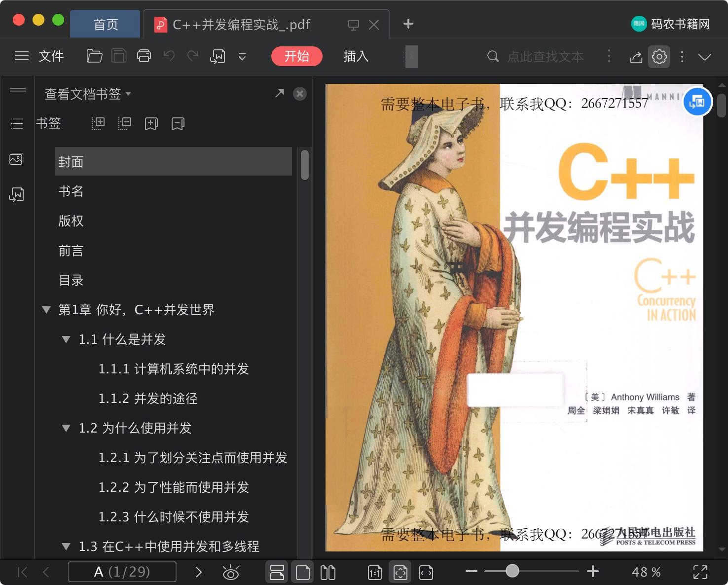Screen dimensions: 728x585
Task: Set actual size 1:1 zoom
Action: pos(375,572)
